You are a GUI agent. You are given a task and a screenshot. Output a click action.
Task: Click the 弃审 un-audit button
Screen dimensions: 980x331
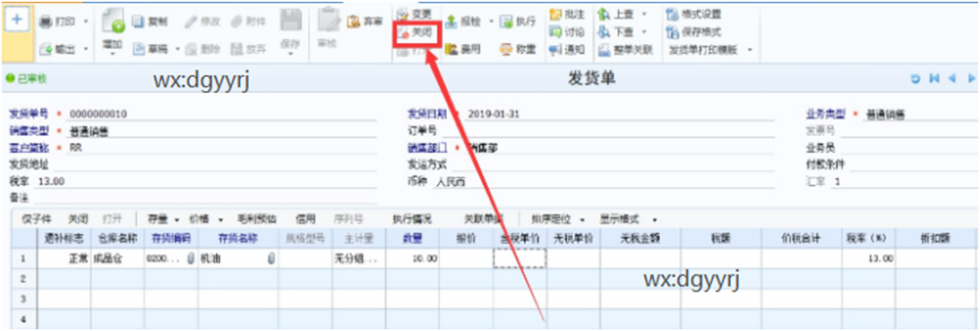[x=365, y=21]
